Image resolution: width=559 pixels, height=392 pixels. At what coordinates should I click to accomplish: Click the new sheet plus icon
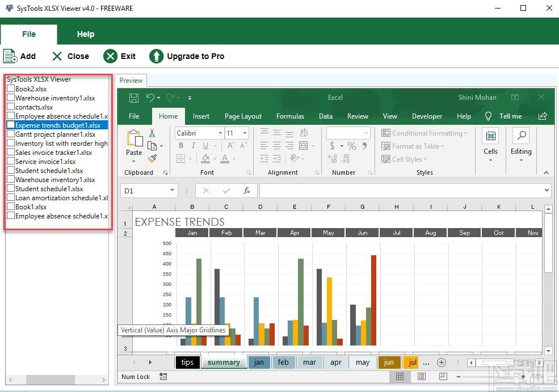(x=442, y=363)
